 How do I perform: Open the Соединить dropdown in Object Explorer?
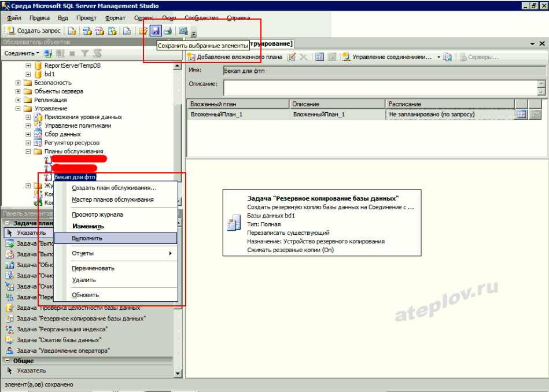(21, 53)
